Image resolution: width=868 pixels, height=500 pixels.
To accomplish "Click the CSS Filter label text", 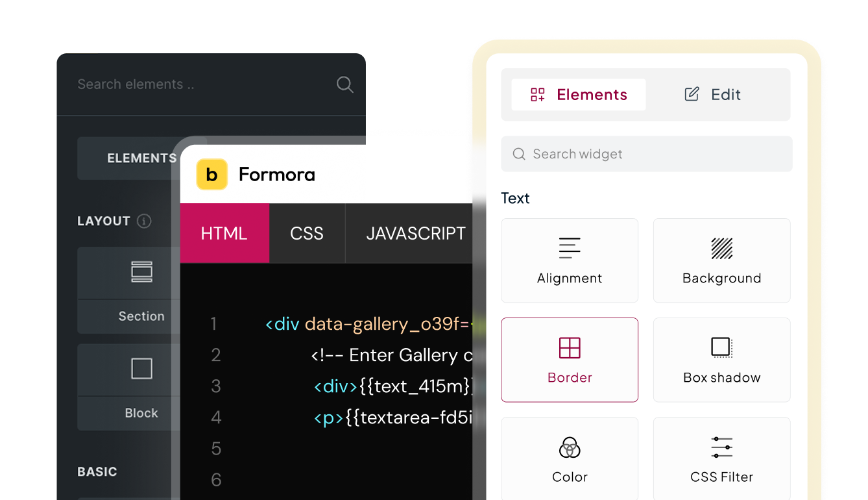I will [721, 477].
